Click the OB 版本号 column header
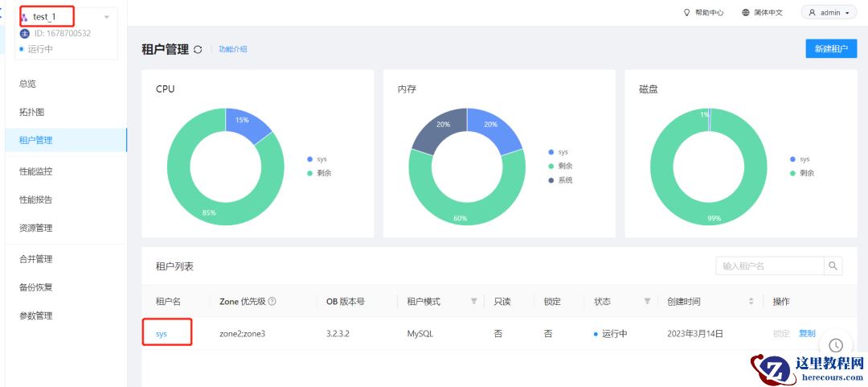 pos(346,302)
